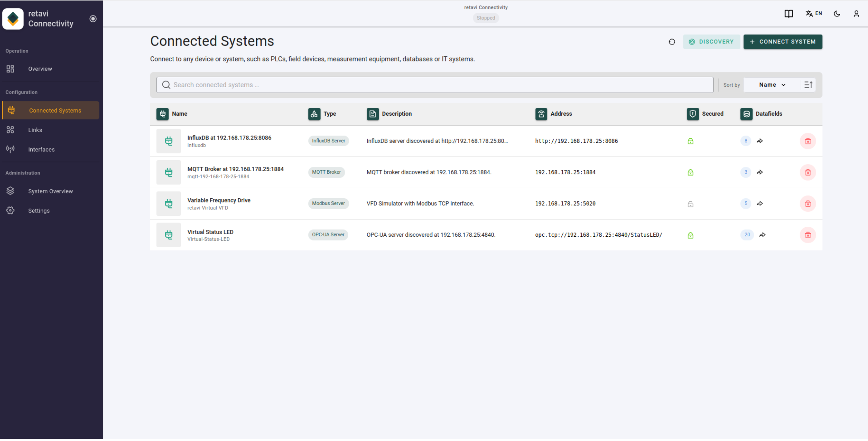Click the InfluxDB Server type chip
The height and width of the screenshot is (441, 868).
point(328,141)
